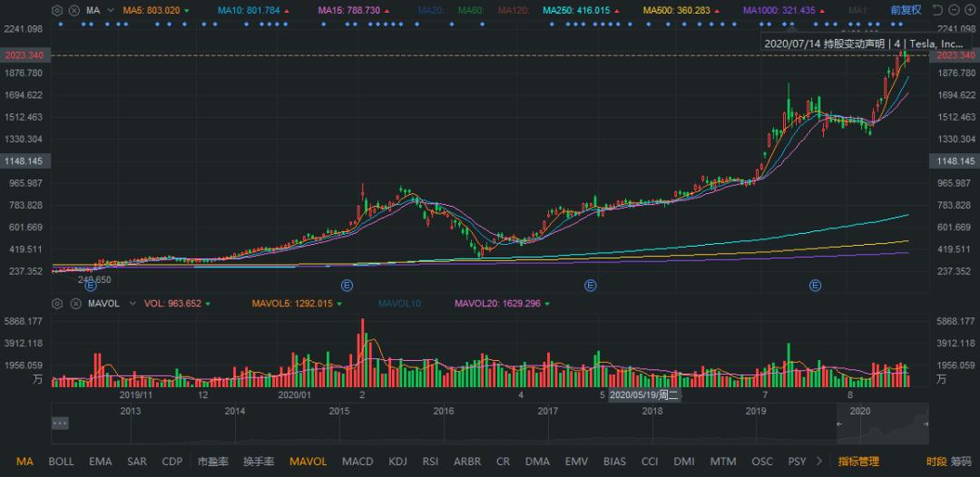Click the leftmost earnings E marker
The width and height of the screenshot is (980, 477).
tap(90, 286)
